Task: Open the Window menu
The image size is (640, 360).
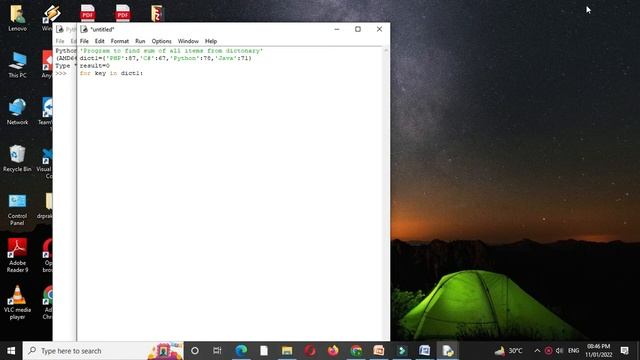Action: pyautogui.click(x=188, y=41)
